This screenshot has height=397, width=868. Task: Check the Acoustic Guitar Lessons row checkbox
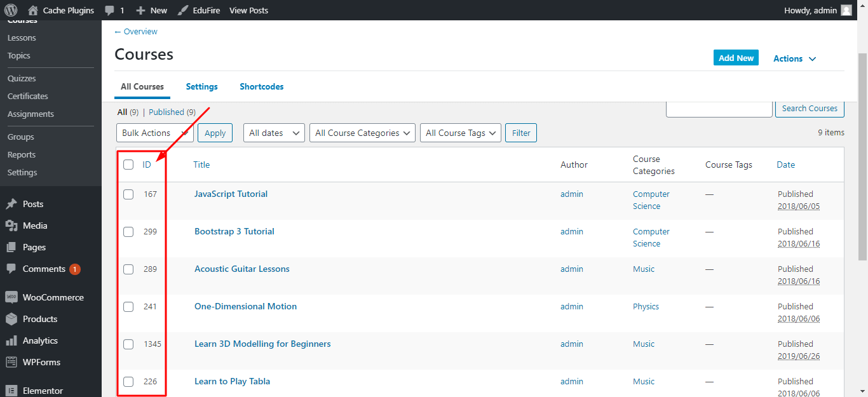tap(128, 269)
